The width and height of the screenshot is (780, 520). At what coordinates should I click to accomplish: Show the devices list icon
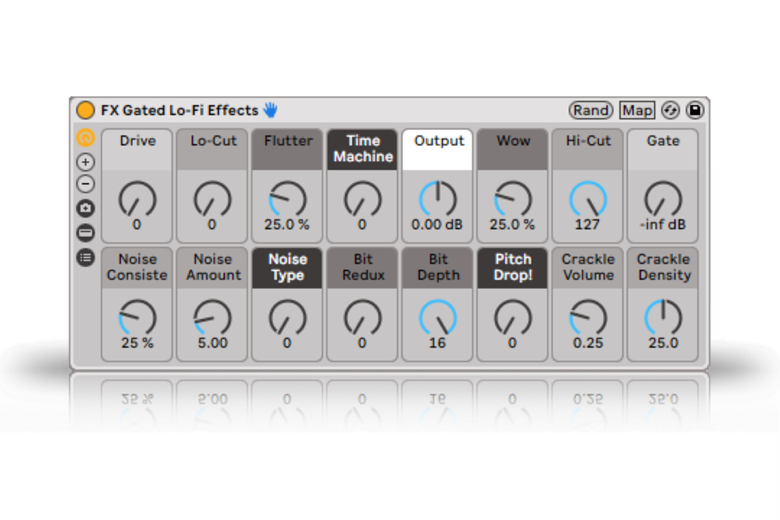click(x=86, y=257)
